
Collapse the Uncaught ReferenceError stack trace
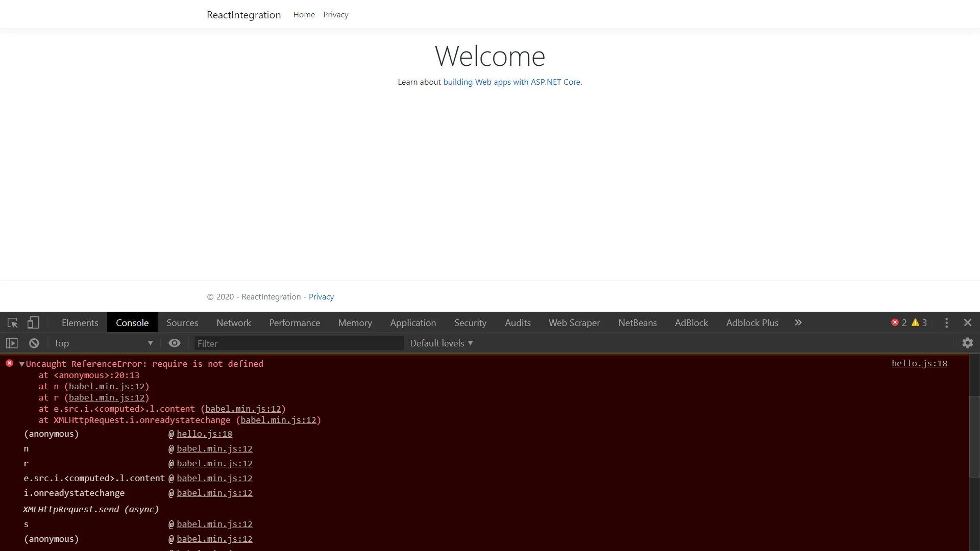click(x=21, y=364)
